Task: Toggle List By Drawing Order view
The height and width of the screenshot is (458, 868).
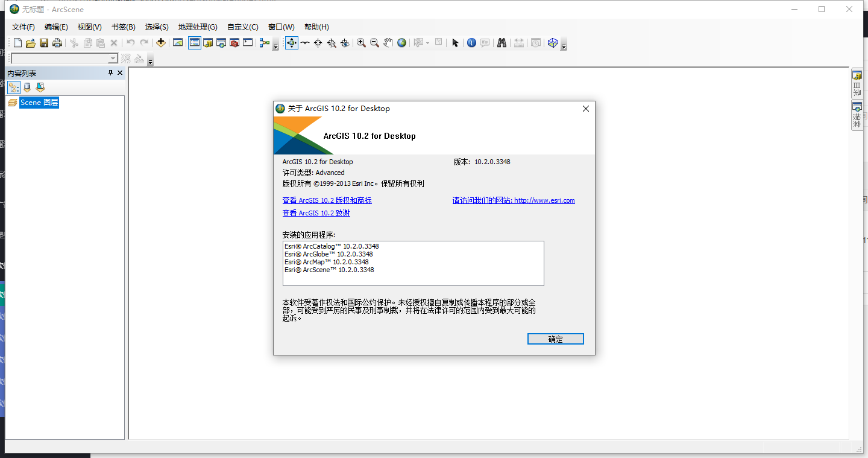Action: (14, 87)
